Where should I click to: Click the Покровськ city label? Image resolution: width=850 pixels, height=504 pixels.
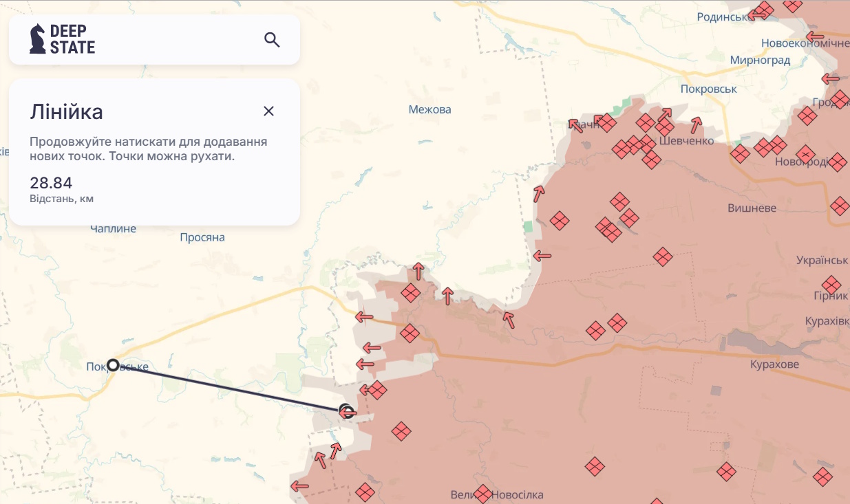(708, 89)
